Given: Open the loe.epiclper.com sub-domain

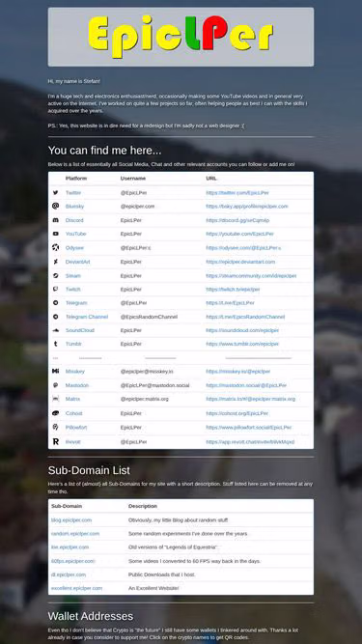Looking at the screenshot, I should pyautogui.click(x=70, y=547).
